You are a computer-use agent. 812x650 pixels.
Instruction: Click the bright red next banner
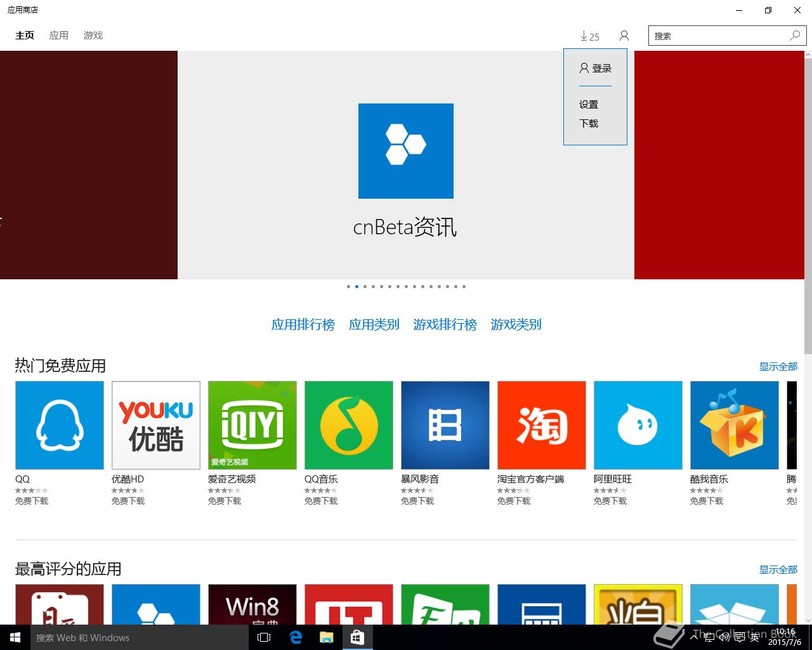[x=719, y=165]
